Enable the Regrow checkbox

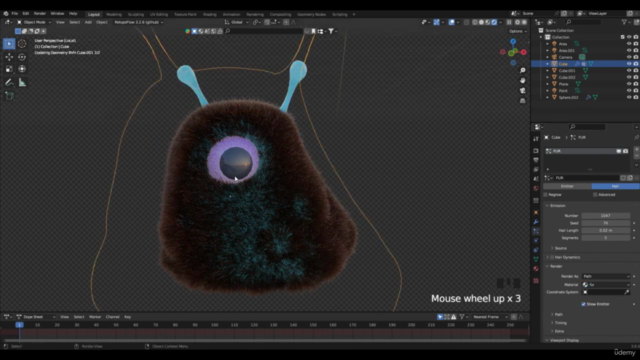pos(546,195)
